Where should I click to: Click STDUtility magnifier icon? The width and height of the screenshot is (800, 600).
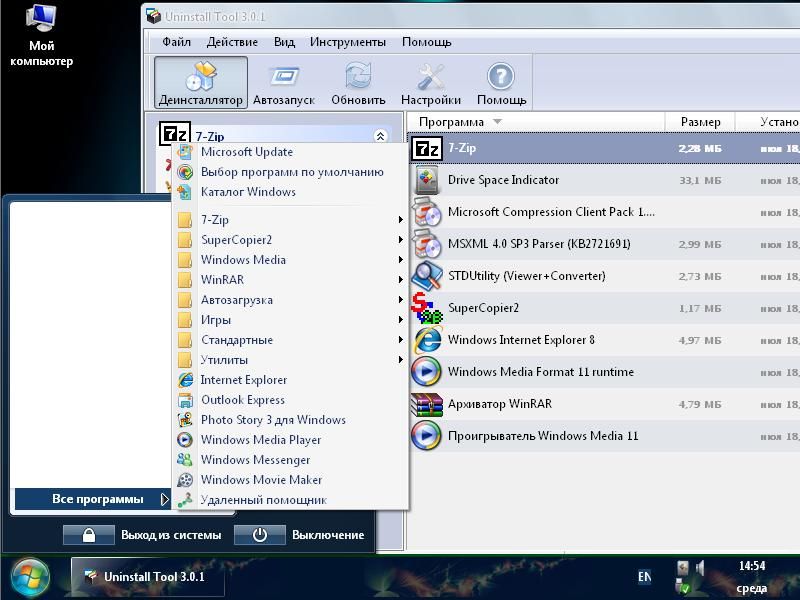pos(427,276)
